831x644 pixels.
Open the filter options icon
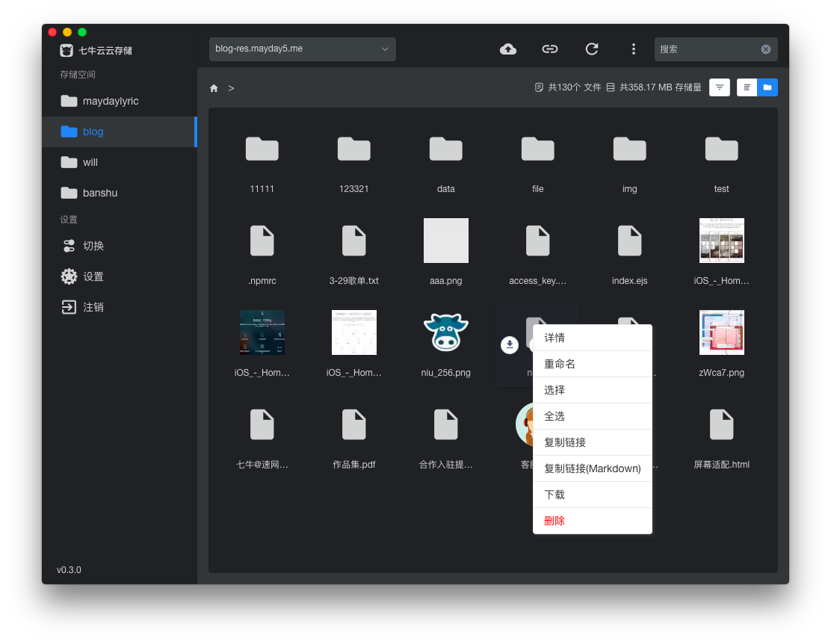[720, 87]
